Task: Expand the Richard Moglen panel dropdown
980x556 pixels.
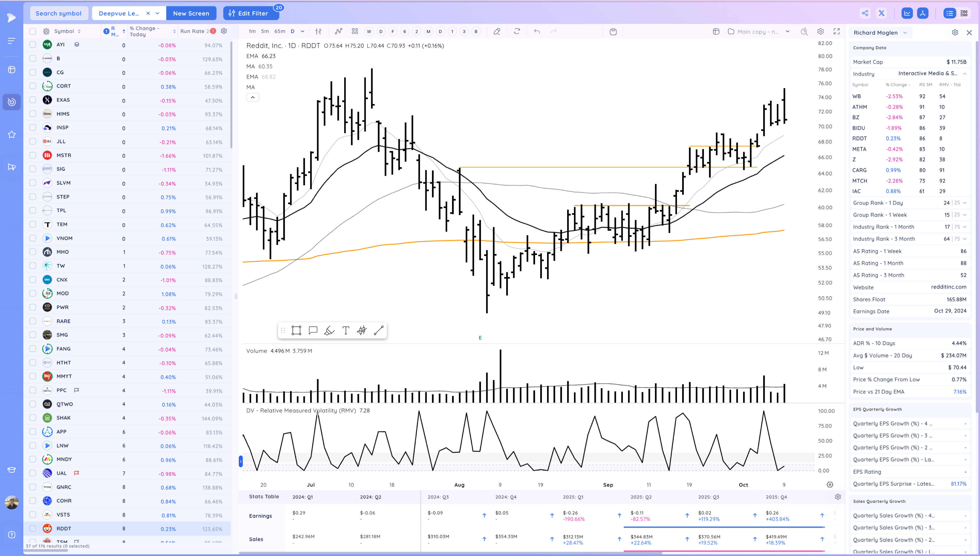Action: pos(905,33)
